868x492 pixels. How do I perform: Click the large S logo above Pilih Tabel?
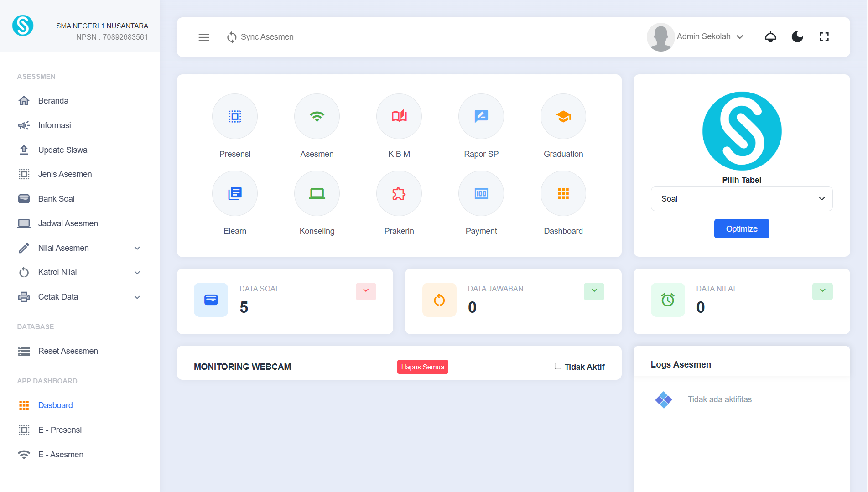[x=742, y=131]
